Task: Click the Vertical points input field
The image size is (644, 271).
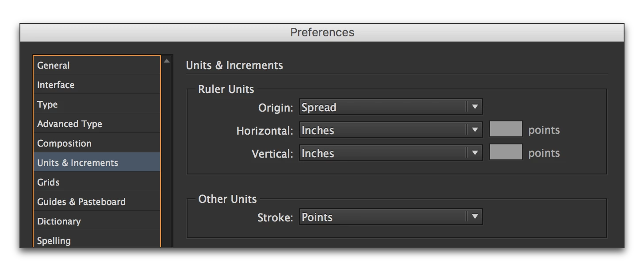Action: coord(506,152)
